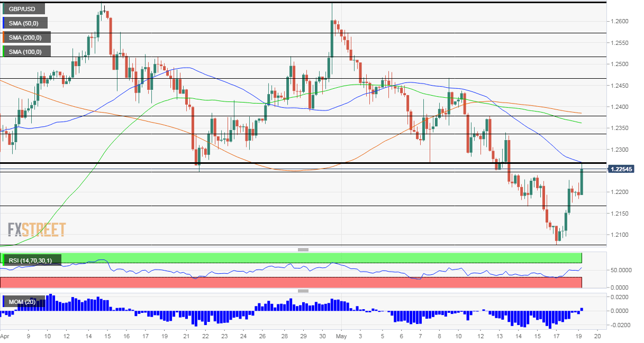Click the 1.2300 price axis label

(x=619, y=150)
